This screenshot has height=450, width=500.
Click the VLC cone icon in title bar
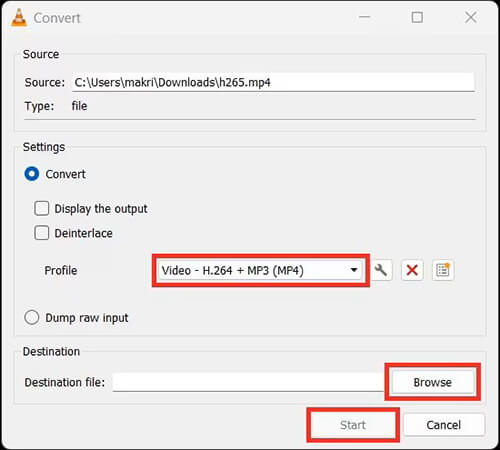click(19, 18)
